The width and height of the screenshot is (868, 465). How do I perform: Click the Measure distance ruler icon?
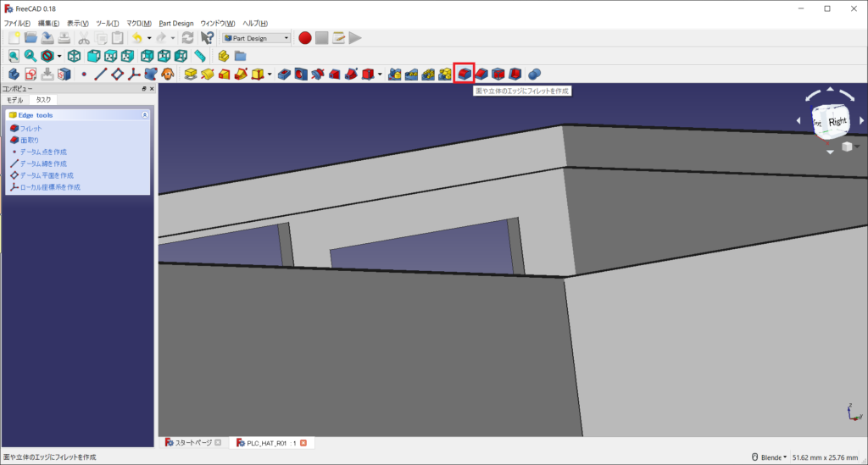200,56
